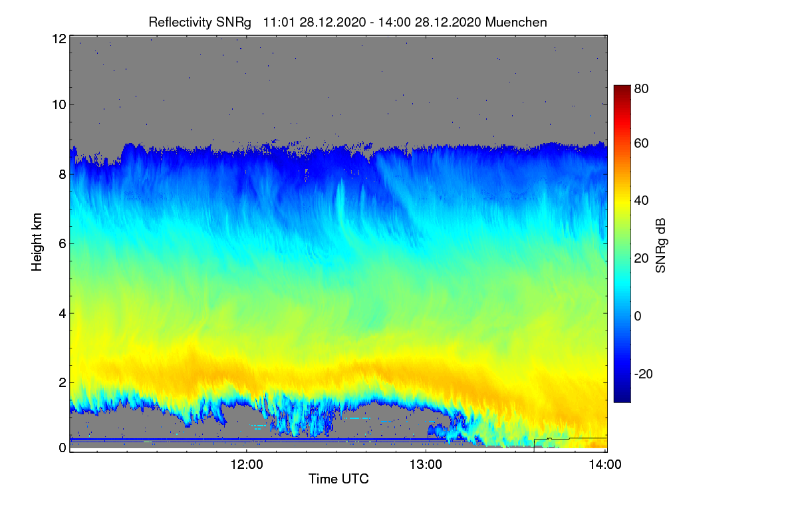Click the 80 value on the colorbar

coord(642,87)
